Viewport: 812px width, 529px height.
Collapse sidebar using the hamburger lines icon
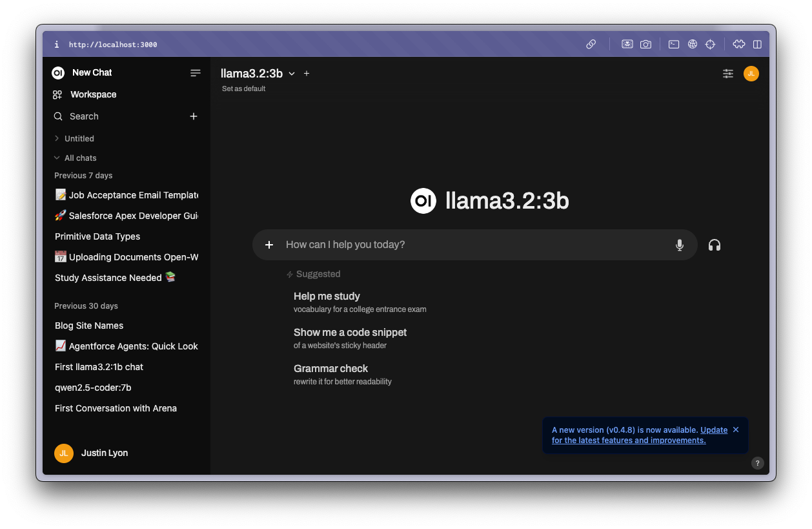click(196, 73)
